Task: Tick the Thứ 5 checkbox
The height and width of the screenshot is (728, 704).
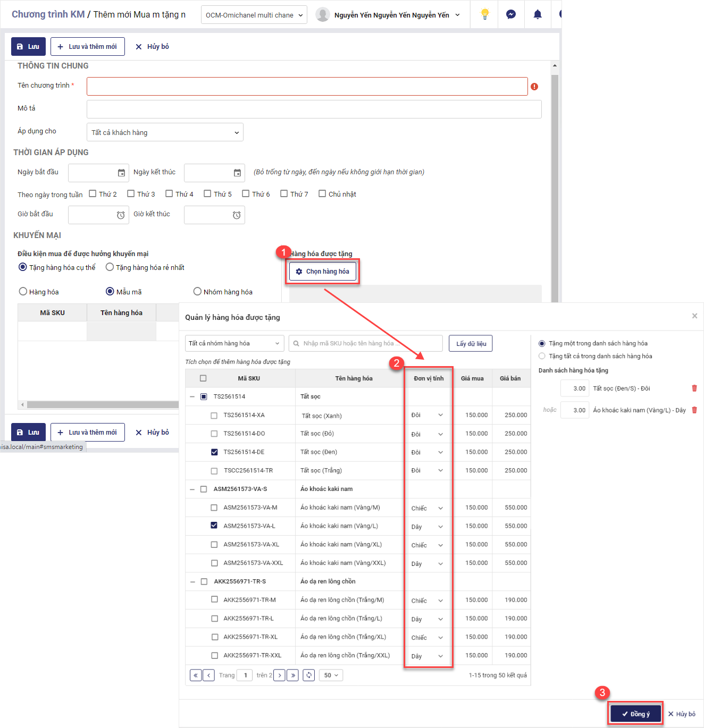Action: point(207,193)
